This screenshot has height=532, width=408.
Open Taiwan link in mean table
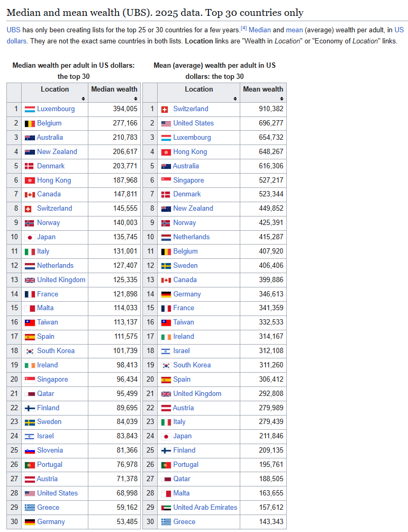(184, 322)
